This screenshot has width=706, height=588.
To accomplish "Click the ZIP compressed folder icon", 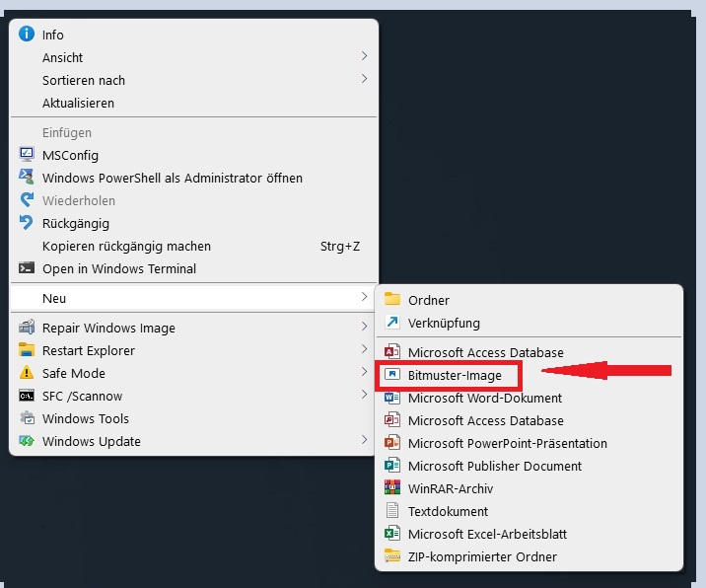I will coord(392,556).
